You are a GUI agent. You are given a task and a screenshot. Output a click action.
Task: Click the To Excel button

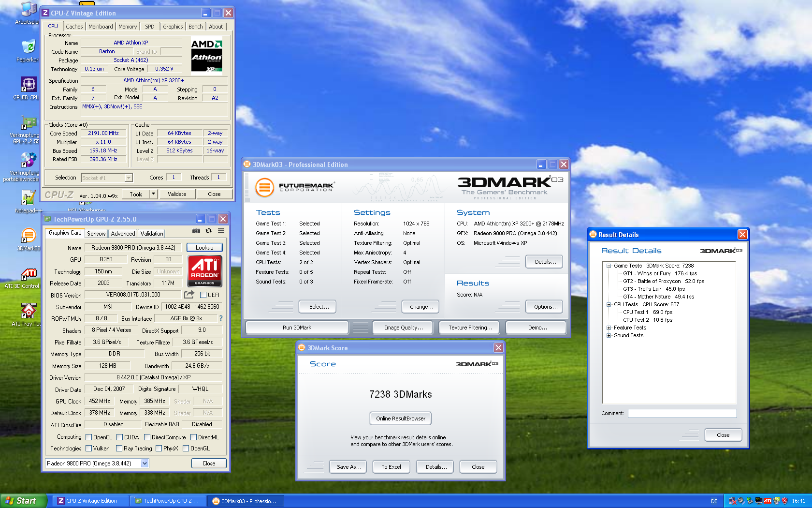391,467
